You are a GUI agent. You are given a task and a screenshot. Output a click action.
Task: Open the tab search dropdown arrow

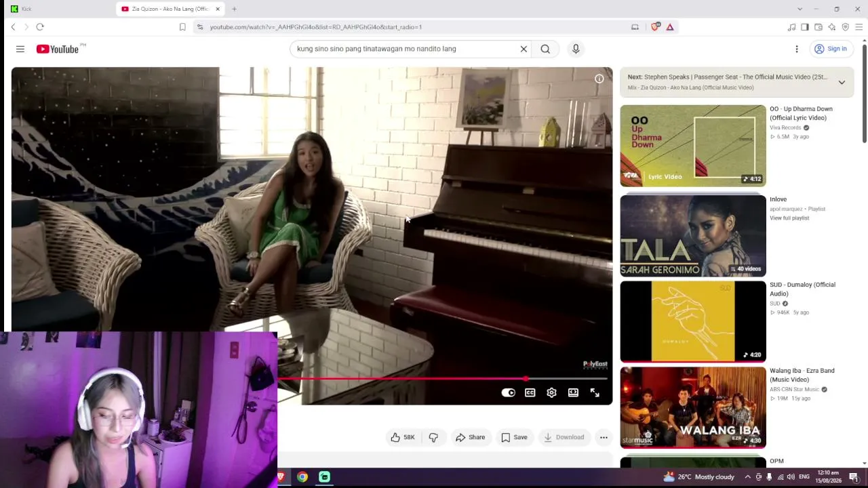pos(800,9)
